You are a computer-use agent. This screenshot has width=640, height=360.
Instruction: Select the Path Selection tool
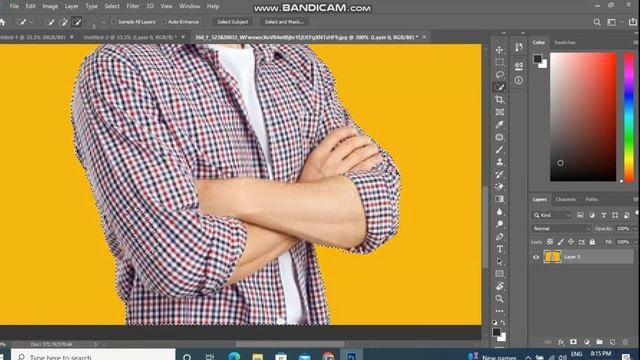[499, 262]
